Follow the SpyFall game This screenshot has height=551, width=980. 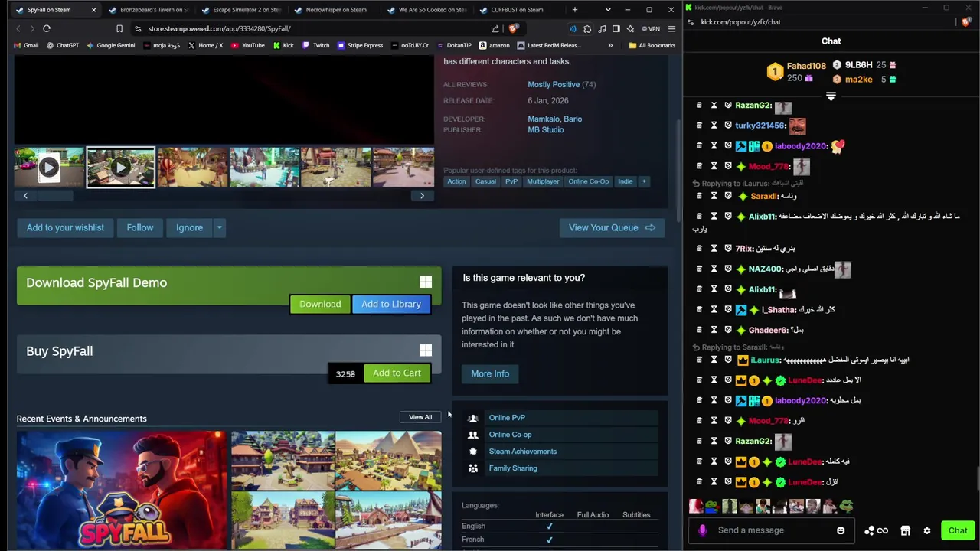(140, 227)
